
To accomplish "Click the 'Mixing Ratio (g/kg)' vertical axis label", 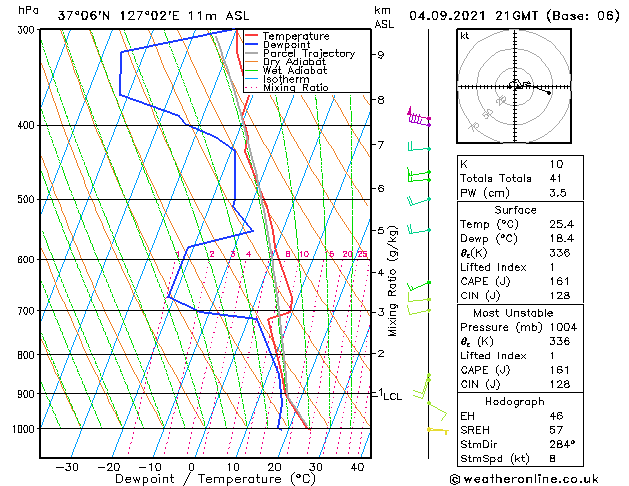I will [392, 281].
